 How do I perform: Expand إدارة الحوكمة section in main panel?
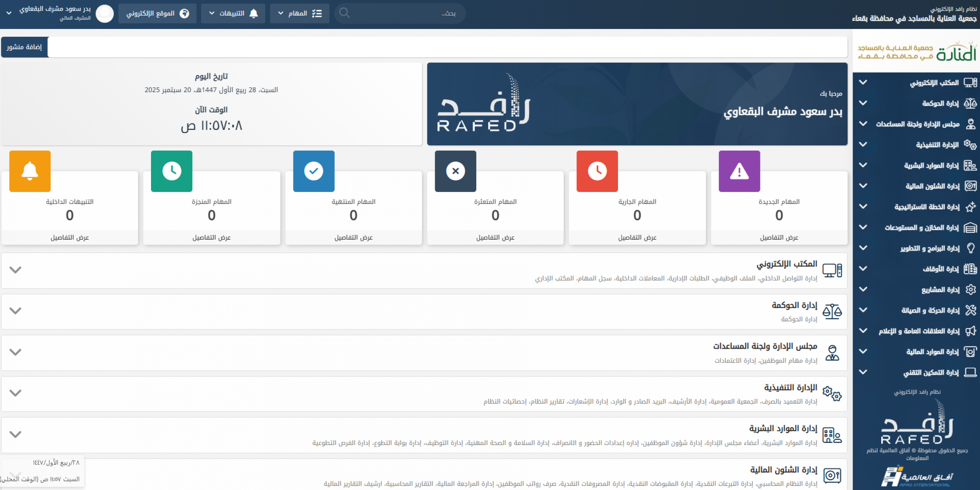[x=16, y=311]
